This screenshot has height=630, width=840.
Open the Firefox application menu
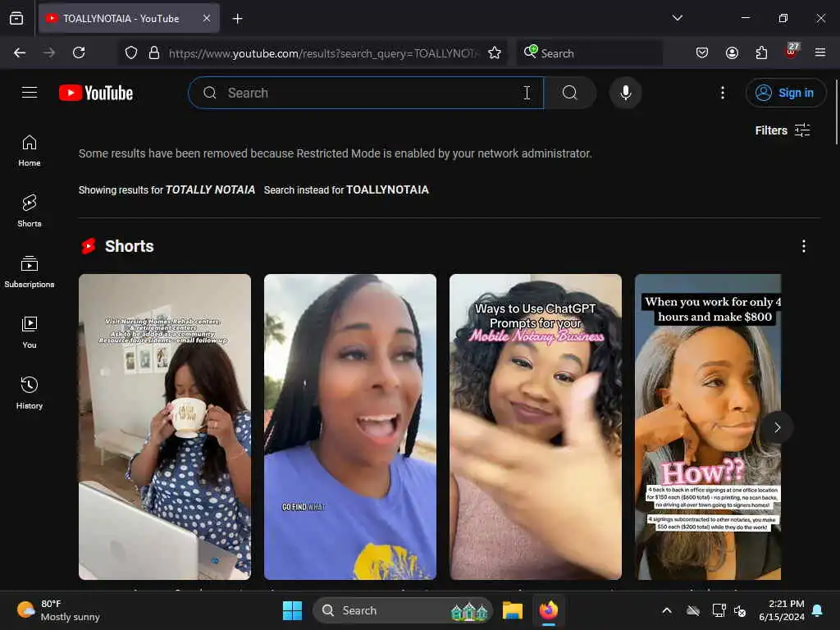(x=820, y=52)
